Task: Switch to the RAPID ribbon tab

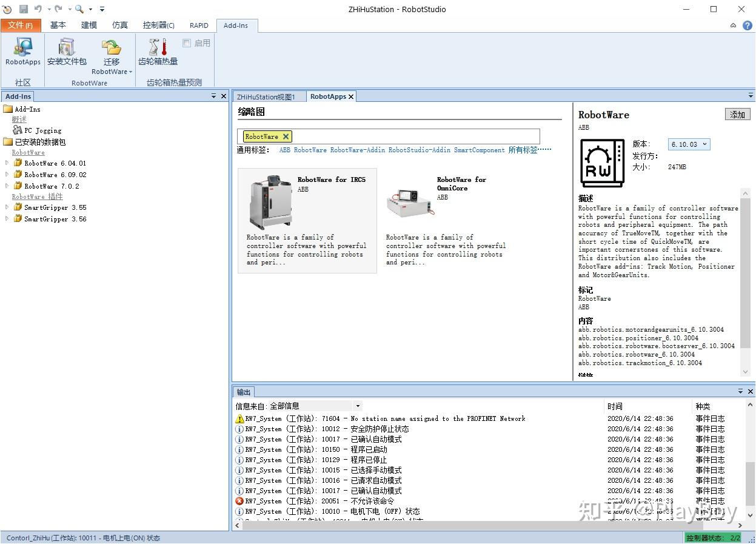Action: [199, 25]
